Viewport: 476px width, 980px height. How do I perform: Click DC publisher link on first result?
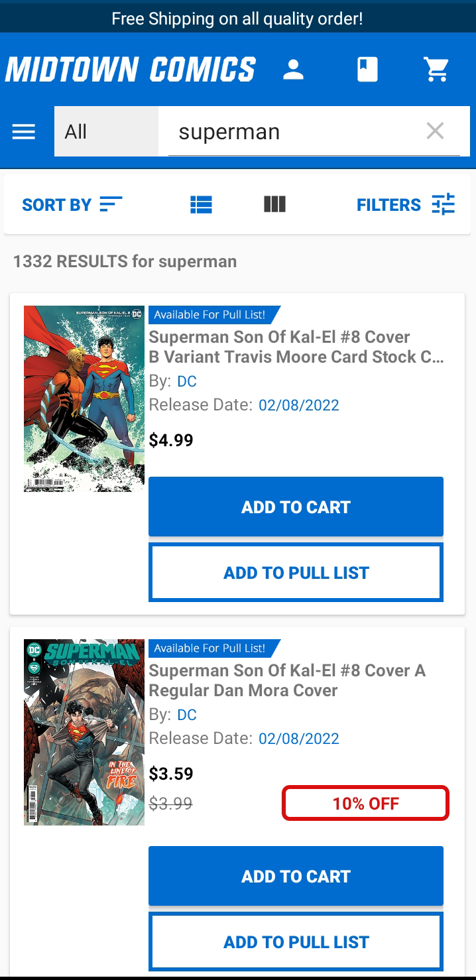point(187,381)
